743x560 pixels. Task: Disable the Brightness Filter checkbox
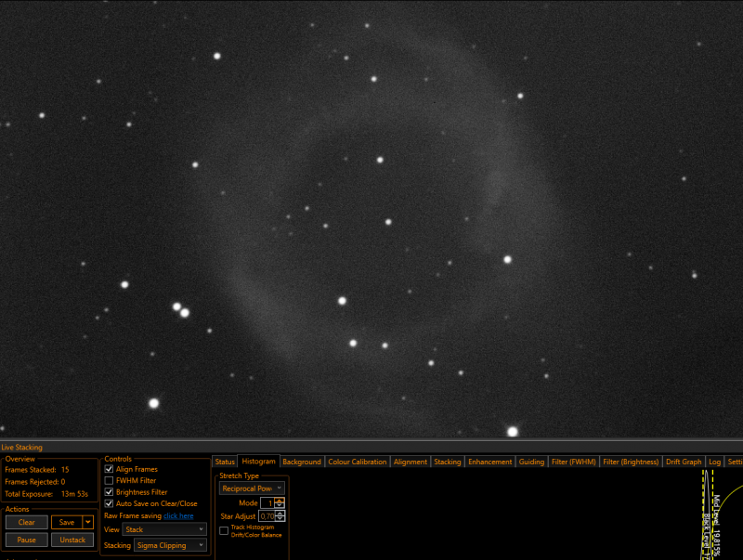(x=109, y=492)
